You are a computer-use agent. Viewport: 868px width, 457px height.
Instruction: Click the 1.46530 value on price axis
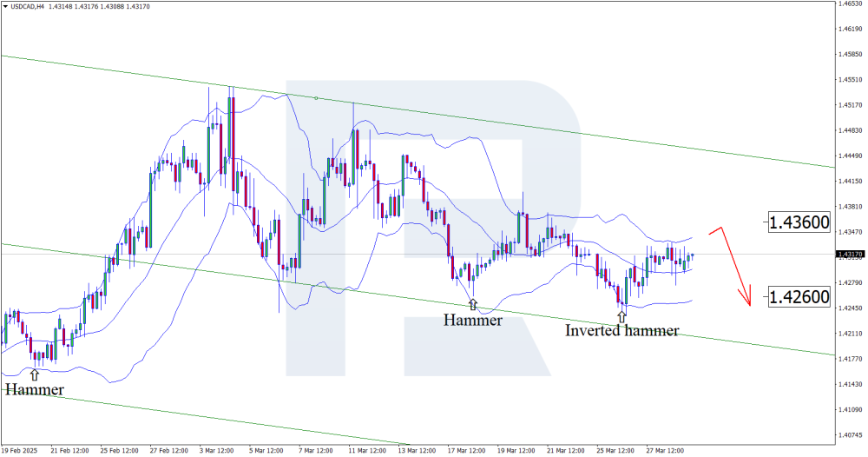851,3
